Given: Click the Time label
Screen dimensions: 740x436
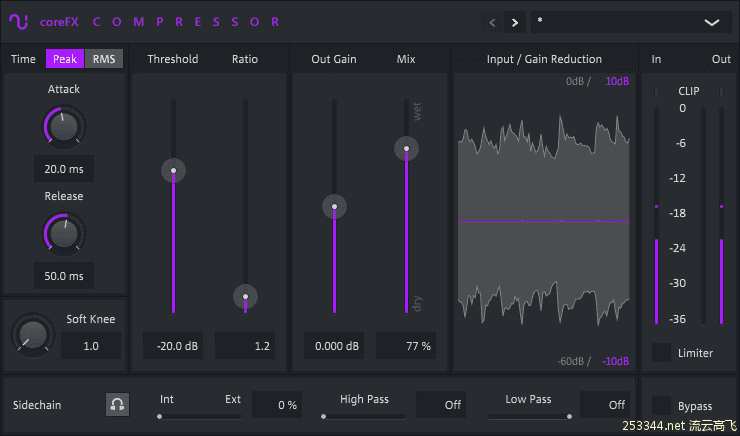Looking at the screenshot, I should pyautogui.click(x=23, y=59).
